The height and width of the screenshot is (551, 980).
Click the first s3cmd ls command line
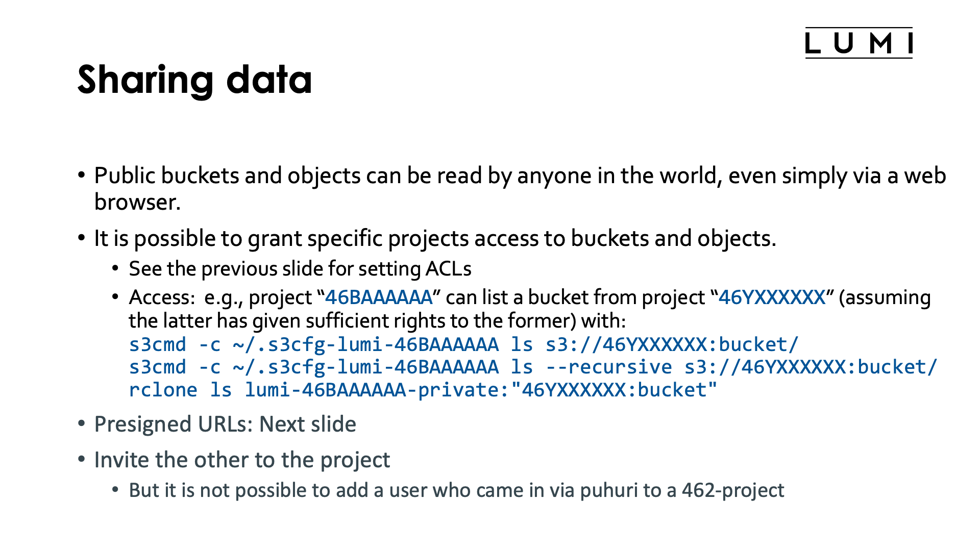[x=463, y=345]
